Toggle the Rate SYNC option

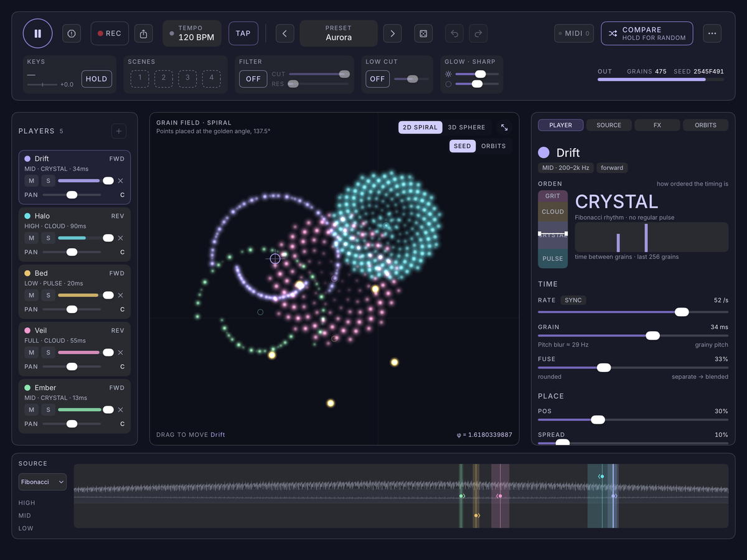(x=573, y=300)
